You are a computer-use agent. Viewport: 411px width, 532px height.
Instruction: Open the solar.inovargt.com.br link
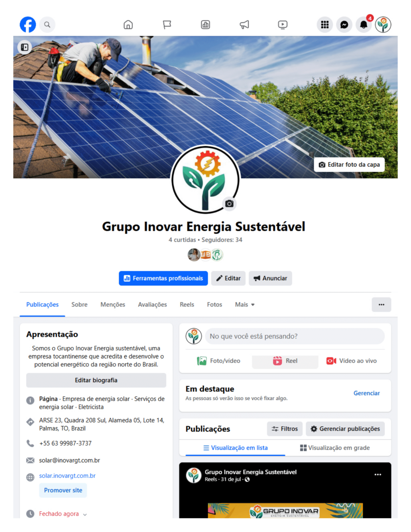coord(67,476)
